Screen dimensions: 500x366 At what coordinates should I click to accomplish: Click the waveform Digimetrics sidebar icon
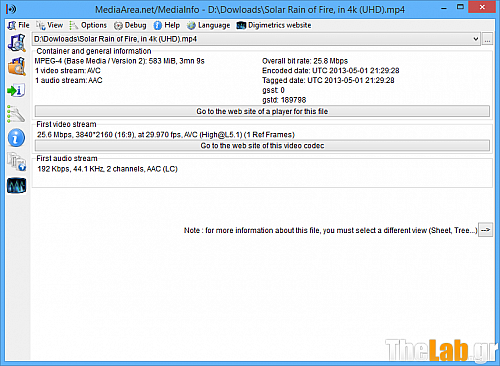pos(16,185)
